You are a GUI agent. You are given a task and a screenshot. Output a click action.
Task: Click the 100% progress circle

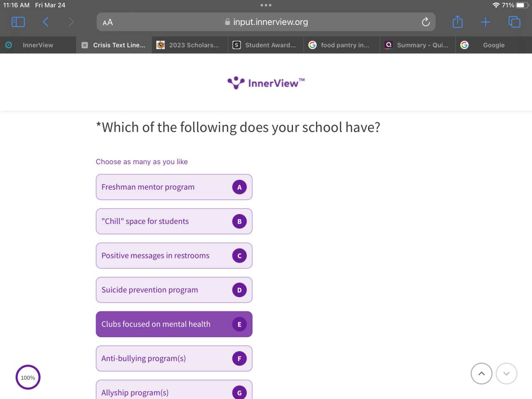(28, 377)
